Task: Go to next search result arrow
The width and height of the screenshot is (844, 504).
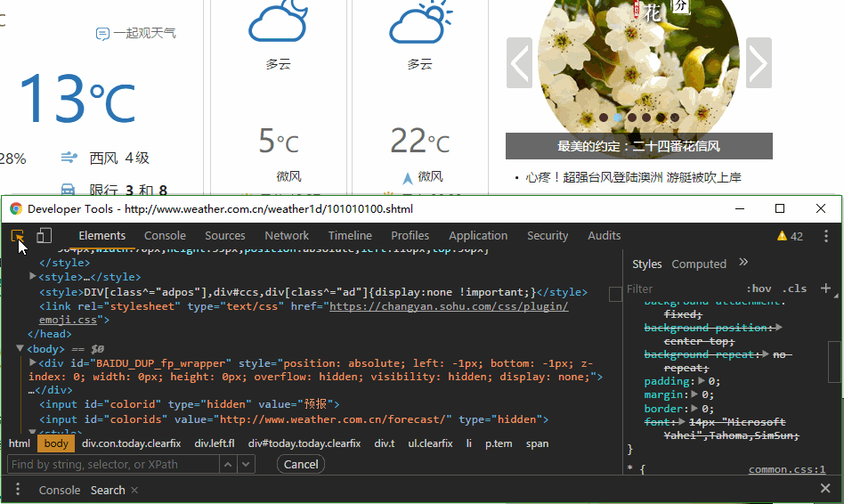Action: 246,464
